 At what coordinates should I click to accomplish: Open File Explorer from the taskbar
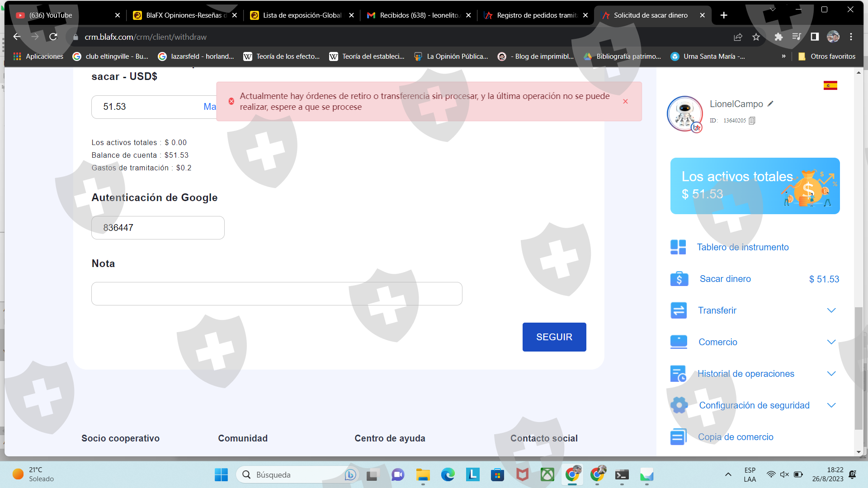pyautogui.click(x=423, y=475)
